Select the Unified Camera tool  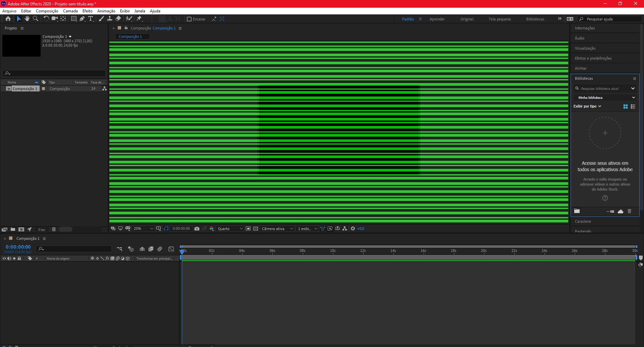pyautogui.click(x=54, y=19)
